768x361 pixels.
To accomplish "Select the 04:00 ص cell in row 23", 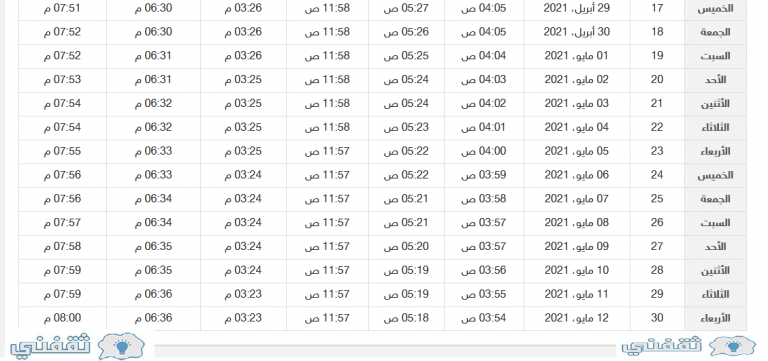I will [x=483, y=151].
